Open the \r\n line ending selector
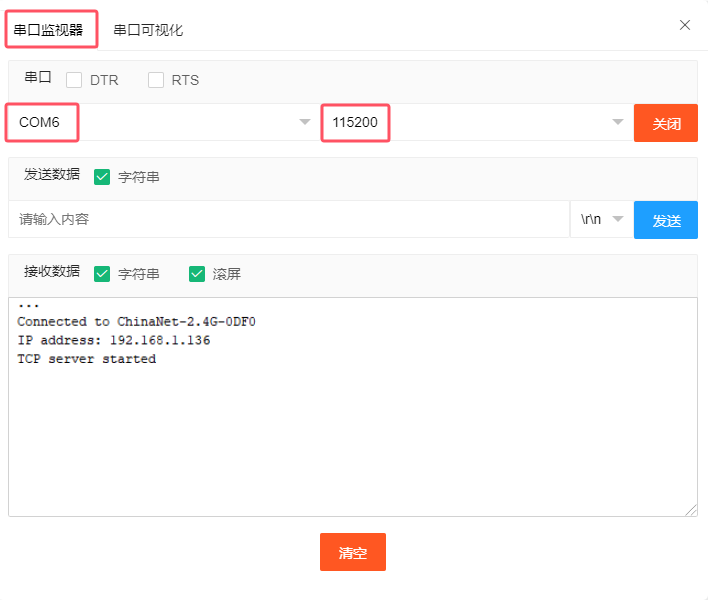 click(598, 220)
